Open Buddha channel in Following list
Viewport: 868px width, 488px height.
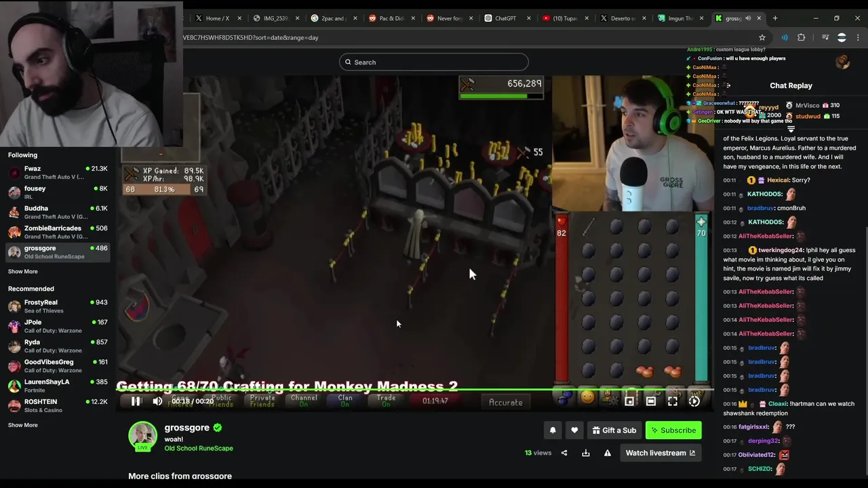pyautogui.click(x=58, y=212)
